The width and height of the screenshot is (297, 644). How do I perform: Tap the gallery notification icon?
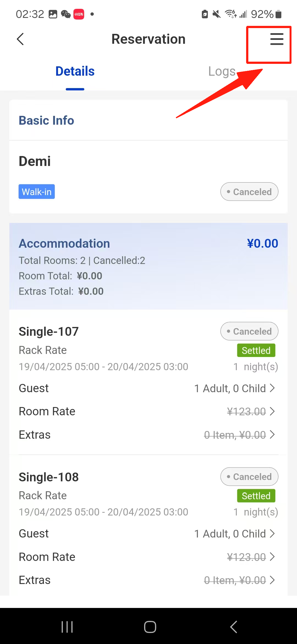click(53, 14)
